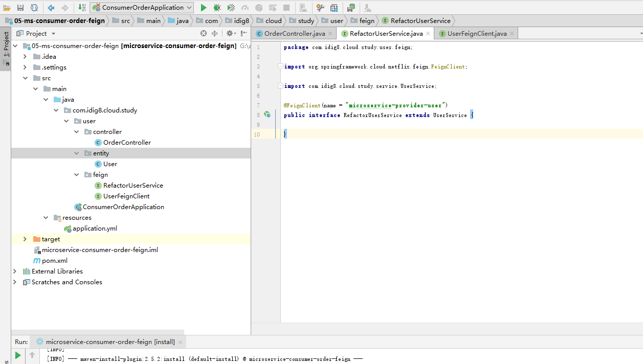Click the green Run button in toolbar
Screen dimensions: 643x364
[x=203, y=8]
